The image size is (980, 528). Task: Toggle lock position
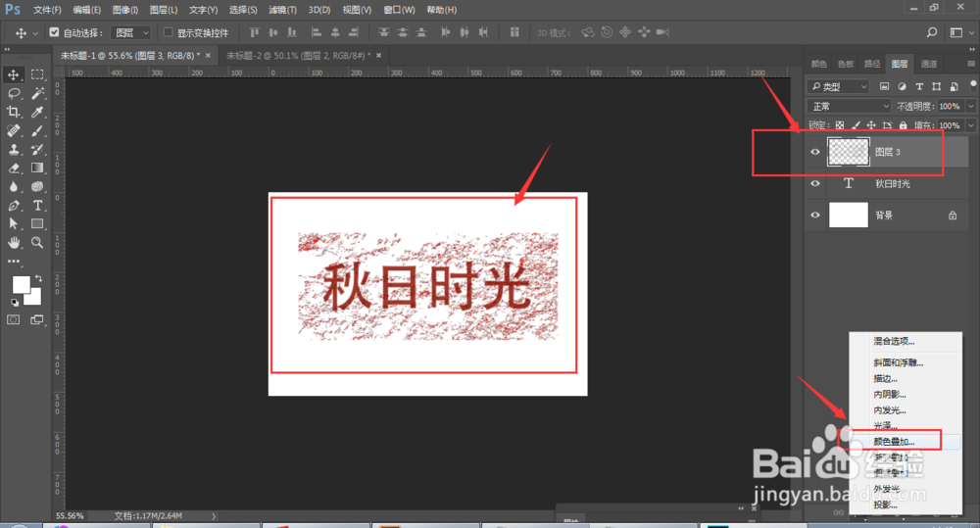871,125
